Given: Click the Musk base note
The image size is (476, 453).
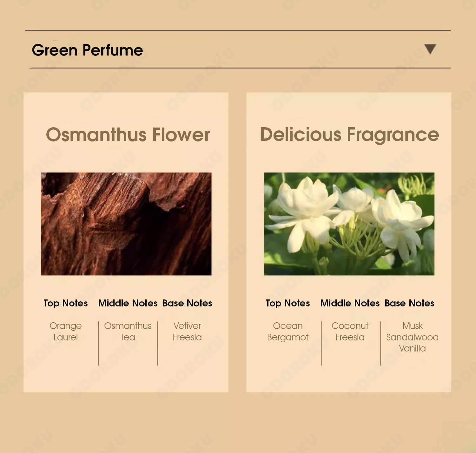Looking at the screenshot, I should tap(413, 326).
